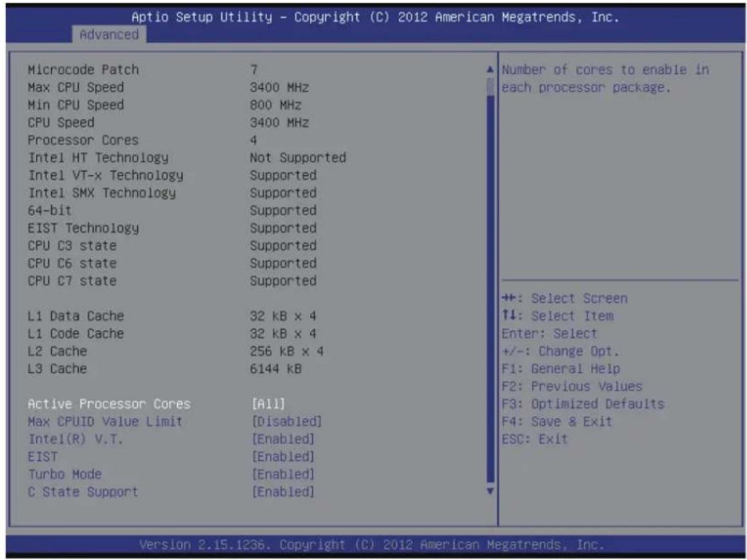The width and height of the screenshot is (747, 560).
Task: Click the F2: Previous Values hint
Action: coord(571,386)
